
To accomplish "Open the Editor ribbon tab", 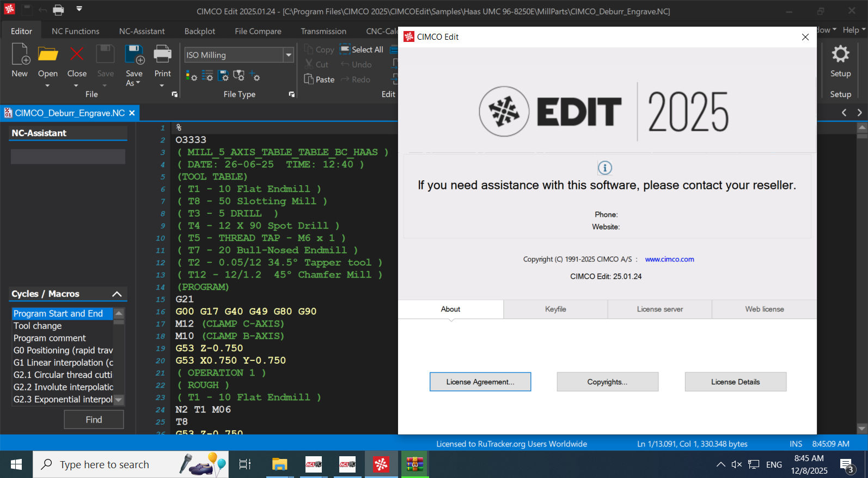I will tap(21, 31).
